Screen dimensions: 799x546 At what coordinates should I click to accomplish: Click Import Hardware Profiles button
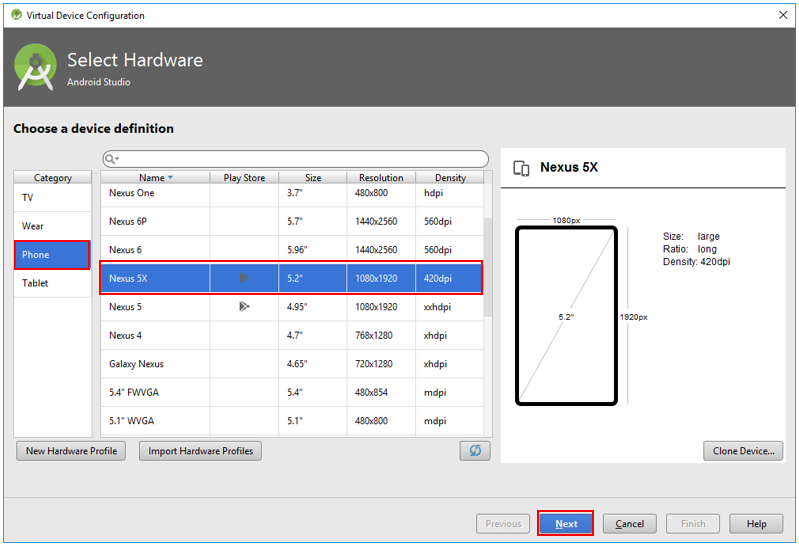(200, 451)
